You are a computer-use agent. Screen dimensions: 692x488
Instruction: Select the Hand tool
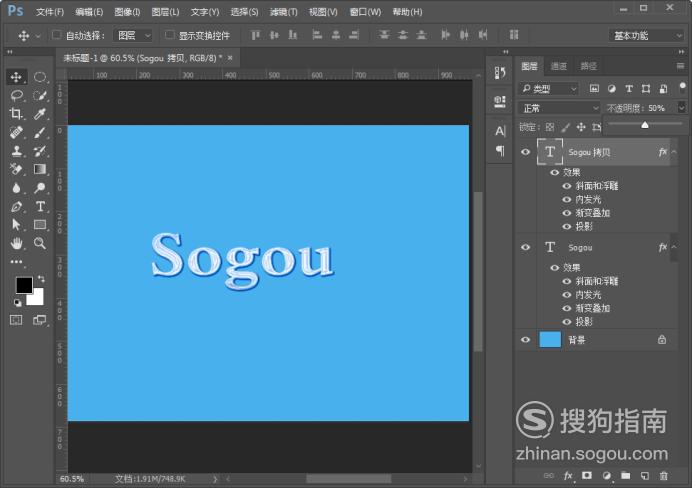point(16,243)
